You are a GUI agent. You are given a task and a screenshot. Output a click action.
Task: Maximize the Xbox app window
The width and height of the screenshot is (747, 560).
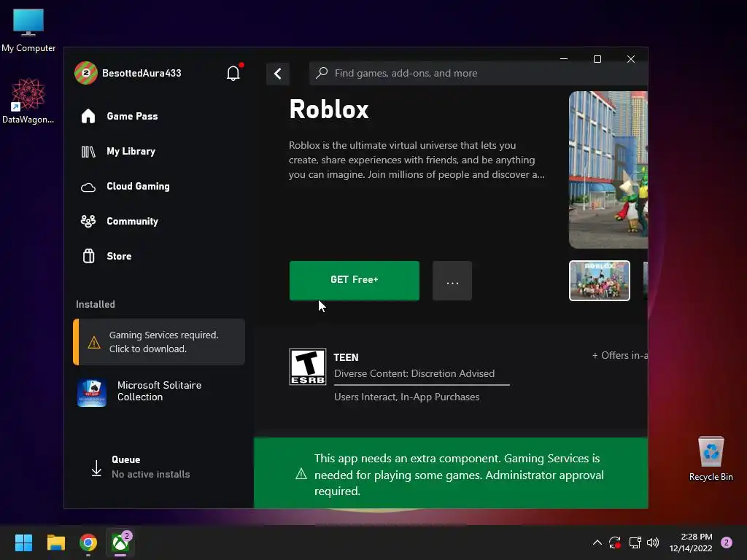pos(597,59)
